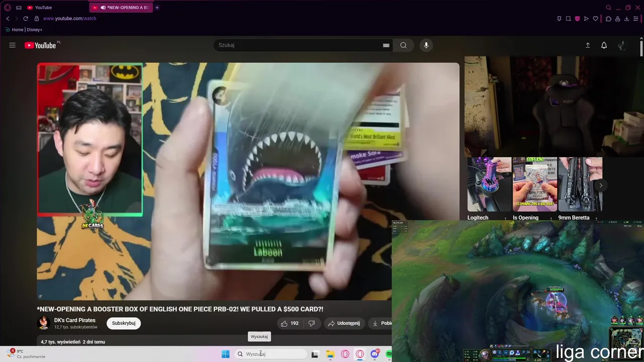The width and height of the screenshot is (644, 362).
Task: Subscribe with the Subskrybuj button
Action: click(124, 323)
